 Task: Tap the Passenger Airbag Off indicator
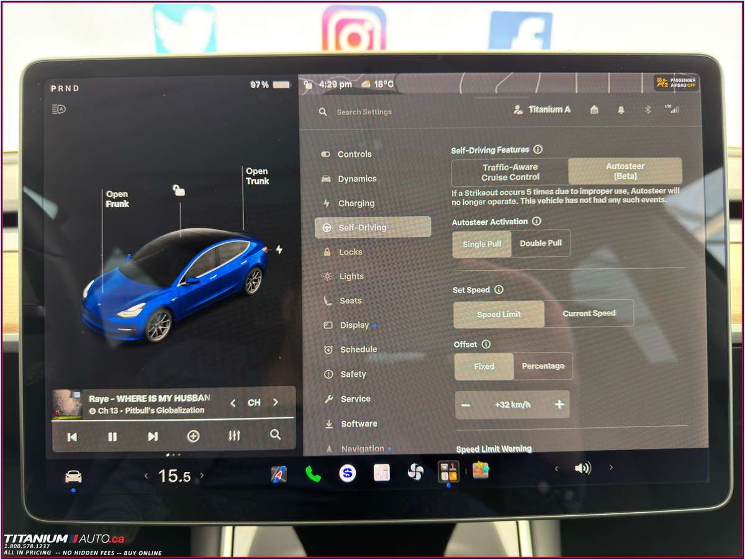tap(676, 83)
